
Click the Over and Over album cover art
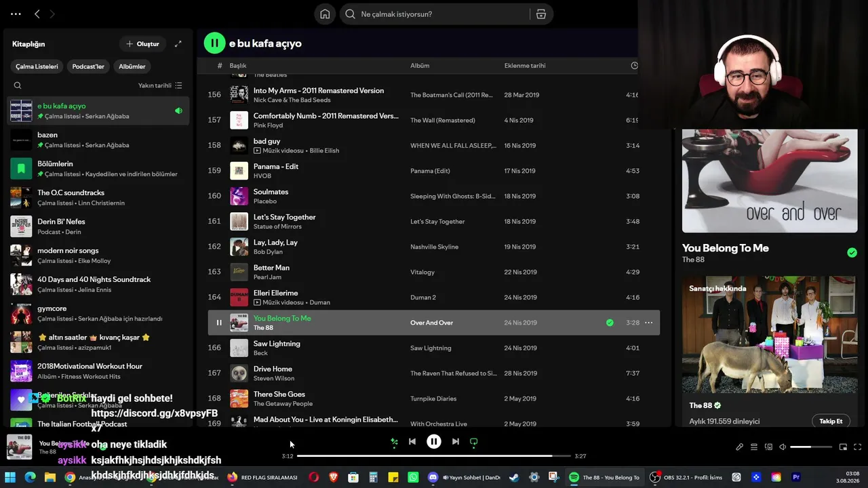pos(770,181)
